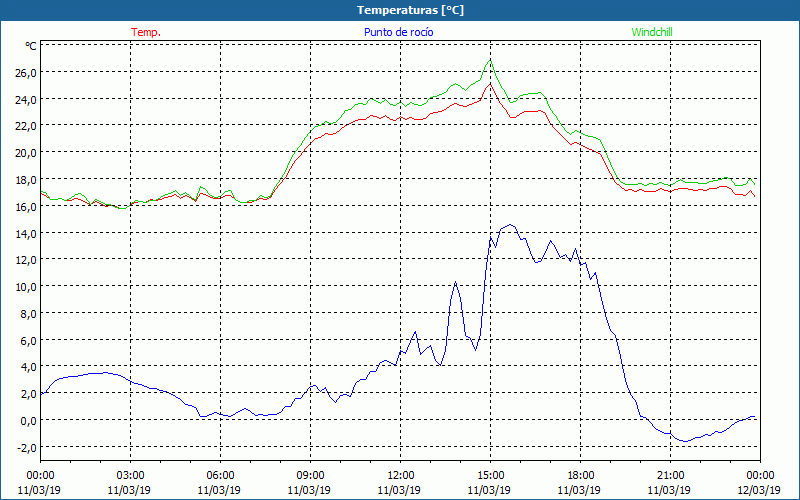
Task: Click the 03:00 time axis label
Action: click(x=131, y=476)
